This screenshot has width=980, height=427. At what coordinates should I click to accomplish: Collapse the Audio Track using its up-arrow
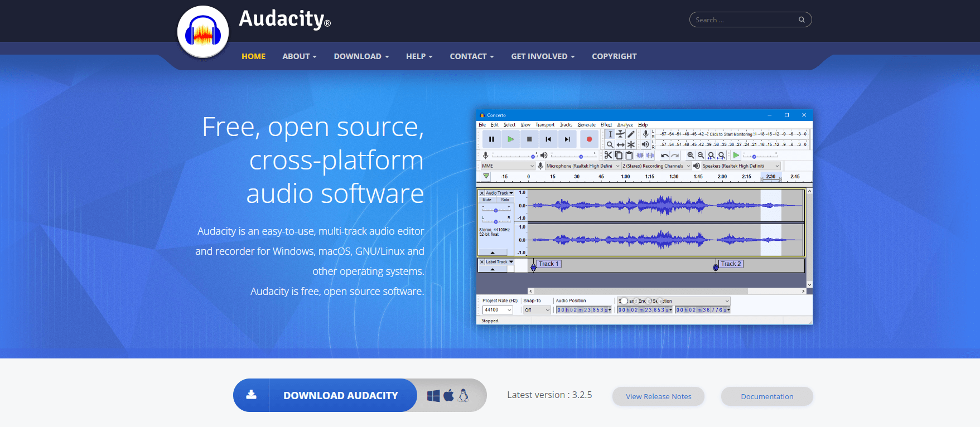coord(493,253)
